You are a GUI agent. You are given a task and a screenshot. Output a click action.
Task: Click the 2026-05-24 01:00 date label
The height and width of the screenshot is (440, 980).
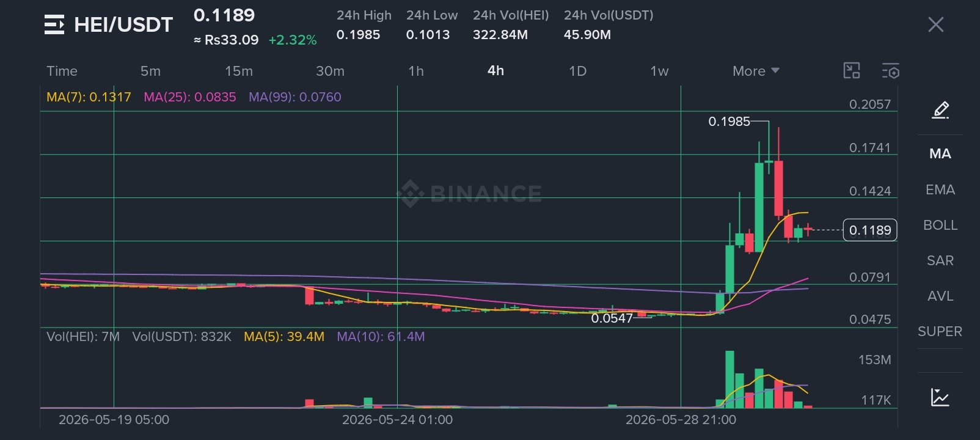point(397,420)
